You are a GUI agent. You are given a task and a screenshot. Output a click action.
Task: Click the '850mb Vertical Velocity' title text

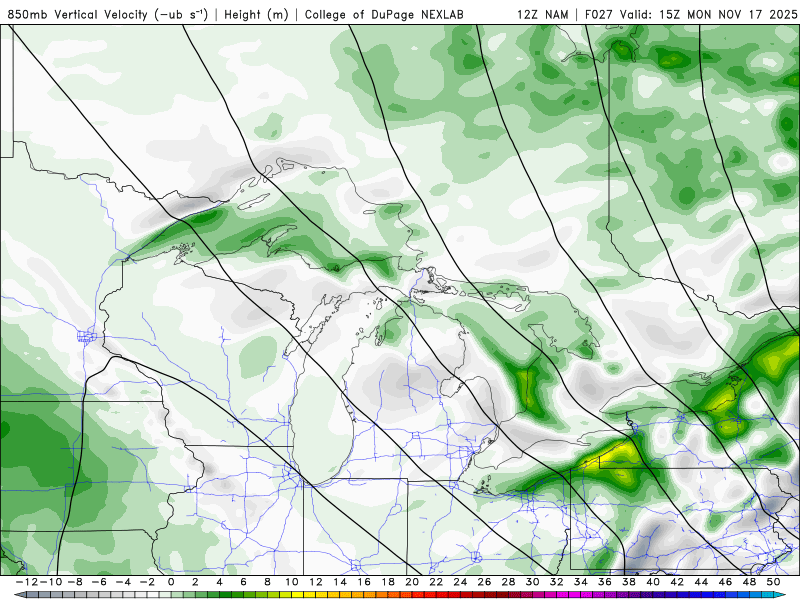pyautogui.click(x=78, y=14)
